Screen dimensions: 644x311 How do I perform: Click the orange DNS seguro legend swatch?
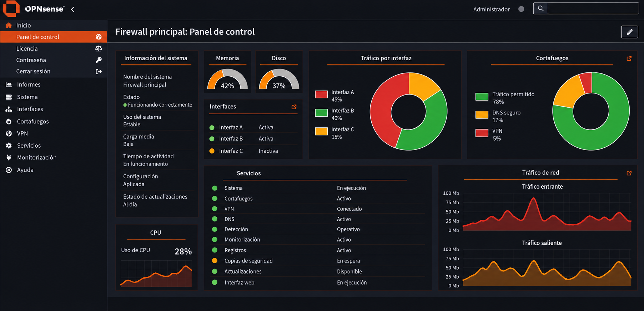482,114
